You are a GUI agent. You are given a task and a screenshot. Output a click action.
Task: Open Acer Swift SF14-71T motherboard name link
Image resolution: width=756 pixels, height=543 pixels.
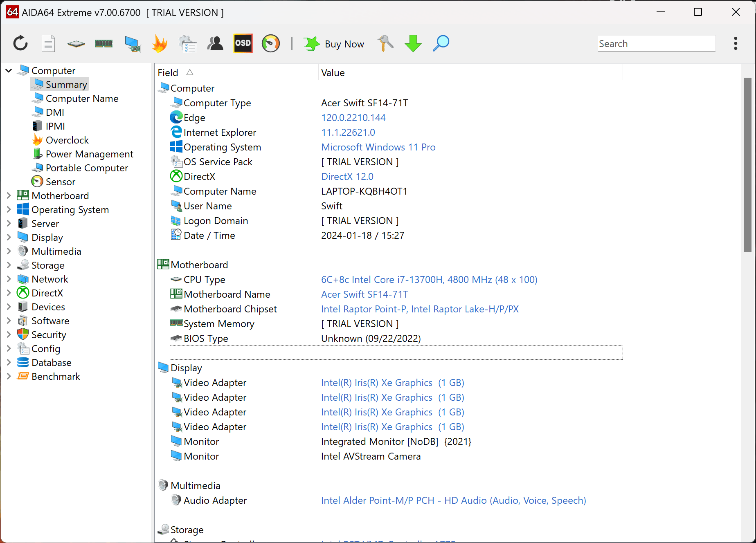point(364,294)
